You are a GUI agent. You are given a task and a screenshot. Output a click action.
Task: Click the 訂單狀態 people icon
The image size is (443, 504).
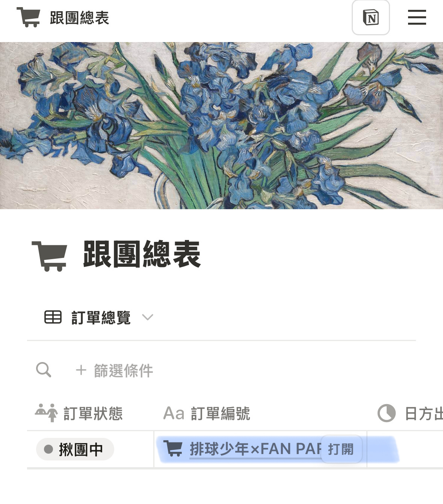(47, 413)
